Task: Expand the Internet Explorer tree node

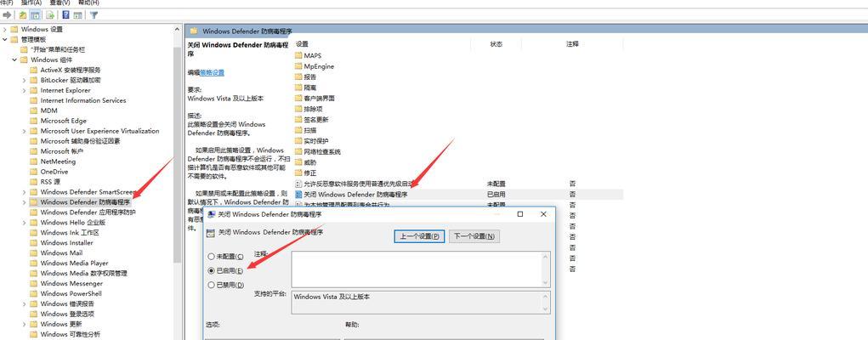Action: (25, 90)
